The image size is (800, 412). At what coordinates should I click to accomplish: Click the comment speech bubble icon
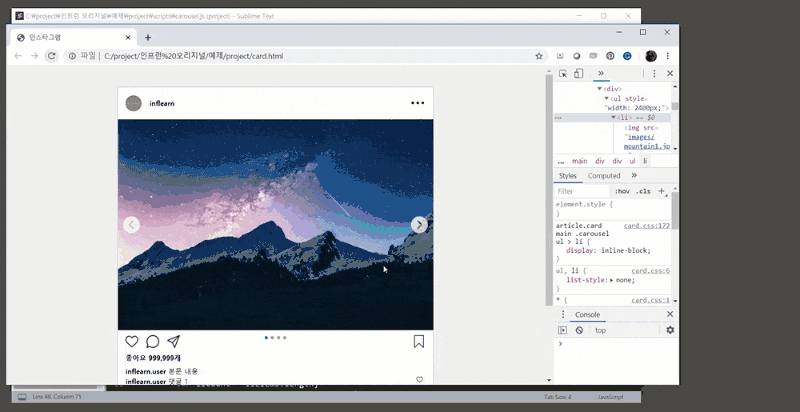(153, 342)
